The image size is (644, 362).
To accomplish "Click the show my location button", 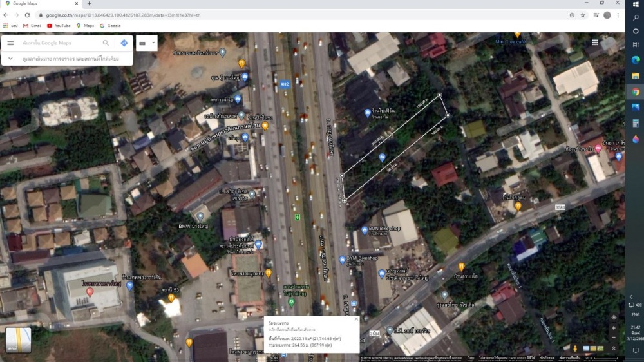I will coord(613,317).
